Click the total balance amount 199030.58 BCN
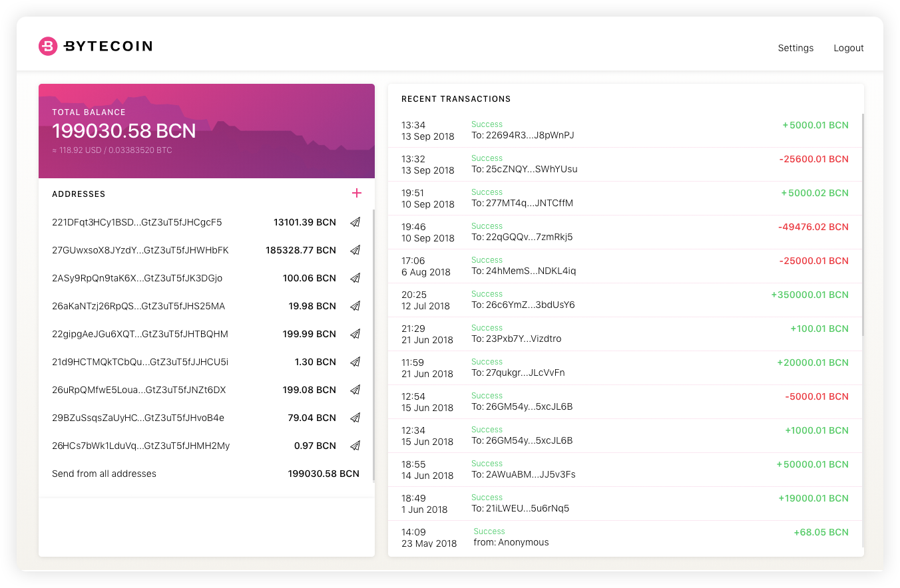Image resolution: width=900 pixels, height=588 pixels. coord(124,131)
